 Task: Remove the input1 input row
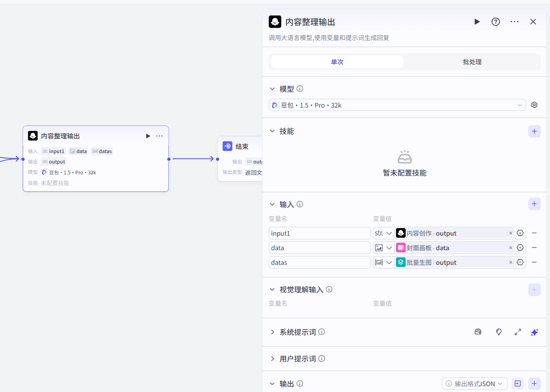pyautogui.click(x=534, y=233)
